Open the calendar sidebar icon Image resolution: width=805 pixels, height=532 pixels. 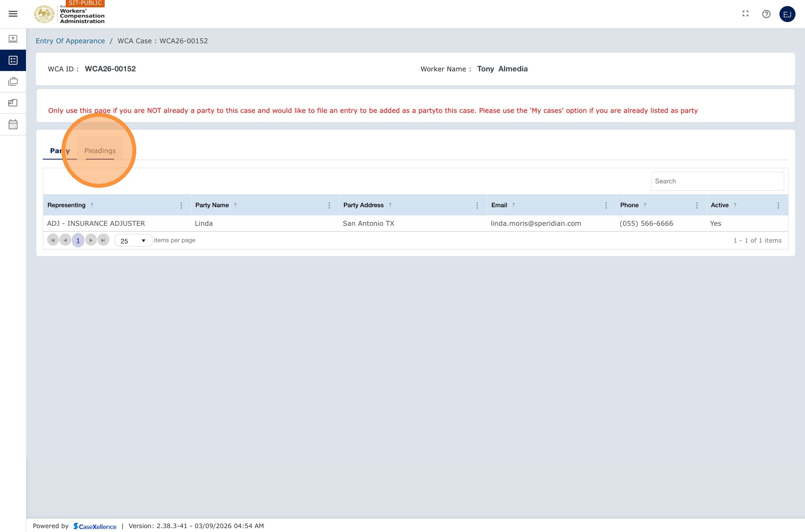13,125
